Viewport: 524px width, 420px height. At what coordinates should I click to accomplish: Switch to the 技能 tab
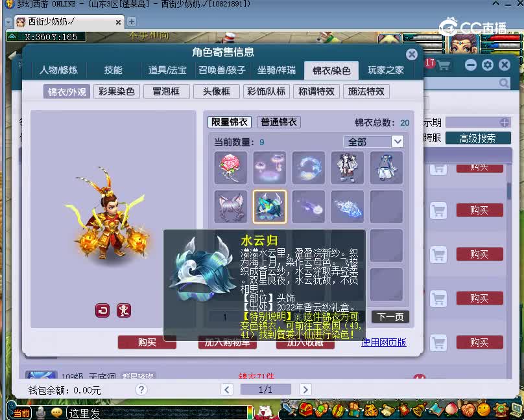coord(113,70)
